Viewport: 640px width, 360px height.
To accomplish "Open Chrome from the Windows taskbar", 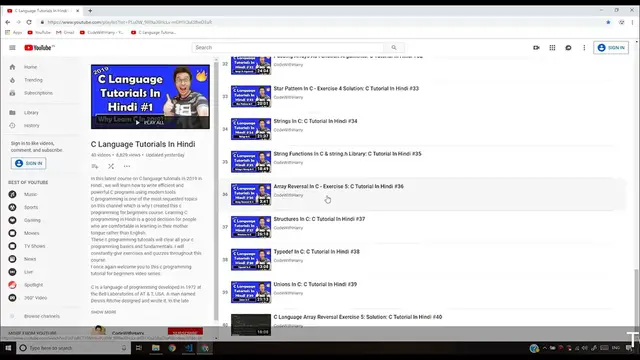I will click(x=172, y=348).
